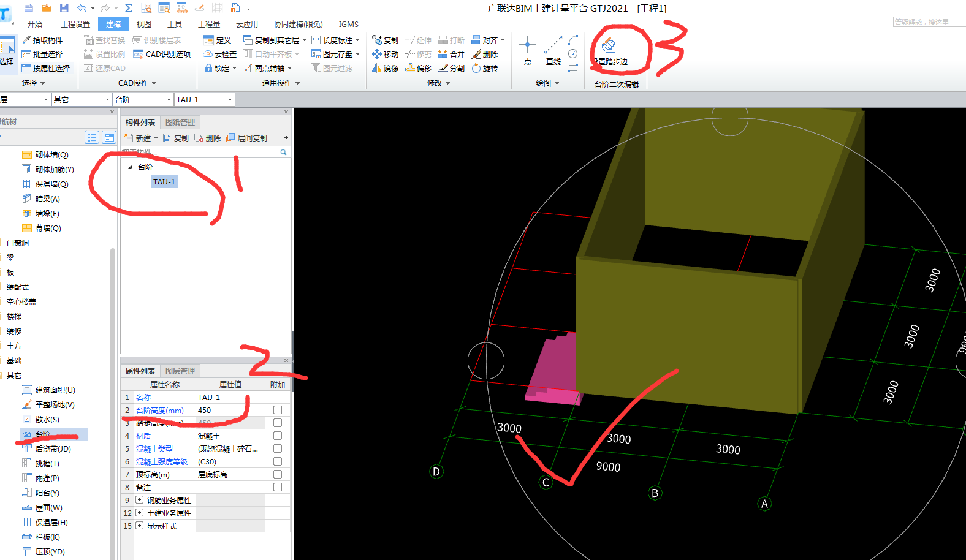Tick the 附加 checkbox for 踏步高度
The height and width of the screenshot is (560, 966).
278,423
